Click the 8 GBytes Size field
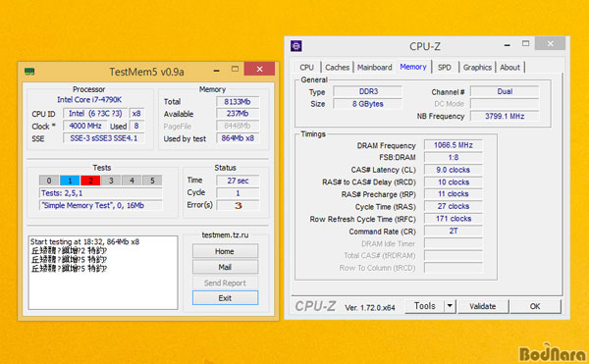Screen dimensions: 589x364 (x=368, y=104)
